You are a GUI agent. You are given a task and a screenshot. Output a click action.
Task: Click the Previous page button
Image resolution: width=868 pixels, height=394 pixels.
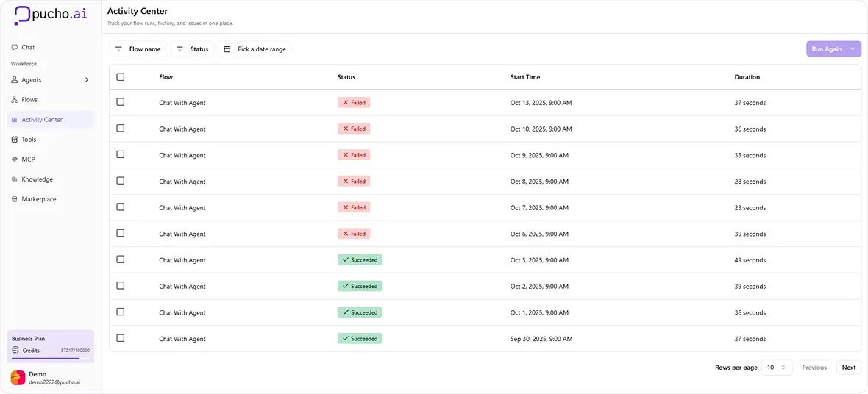pos(814,368)
